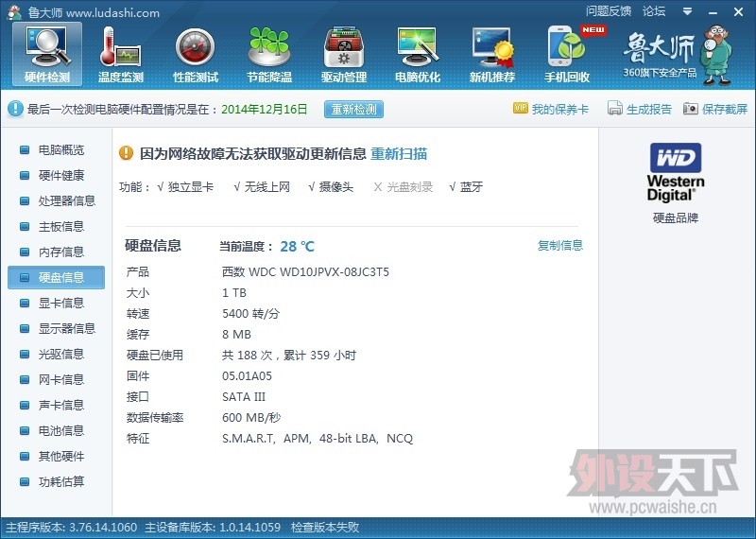Open 新机推荐 new PC recommendation icon

[x=492, y=54]
